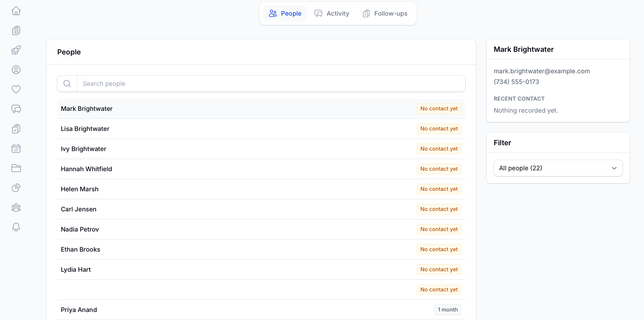Select Carl Jensen row
Viewport: 644px width, 320px height.
pos(261,209)
